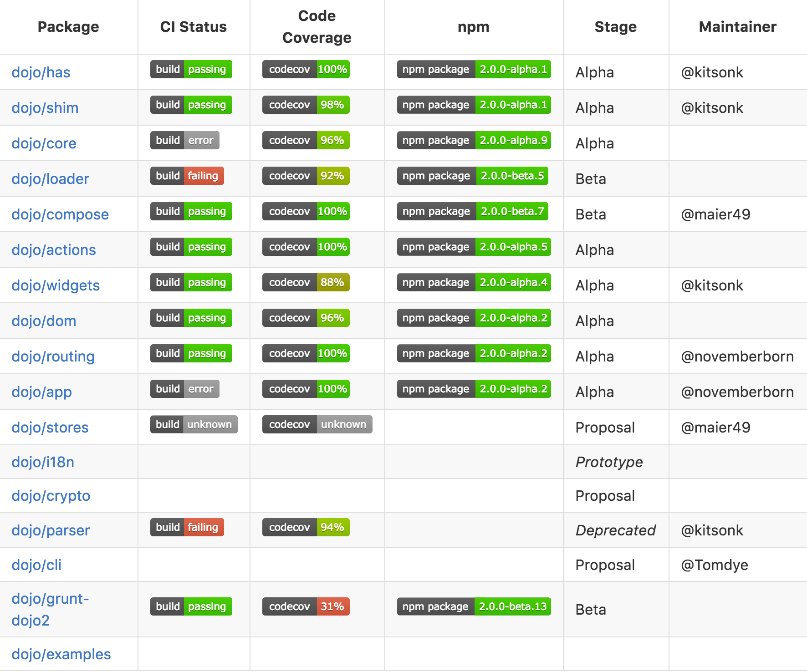Open the build failing badge for dojo/loader
807x672 pixels.
pos(187,176)
